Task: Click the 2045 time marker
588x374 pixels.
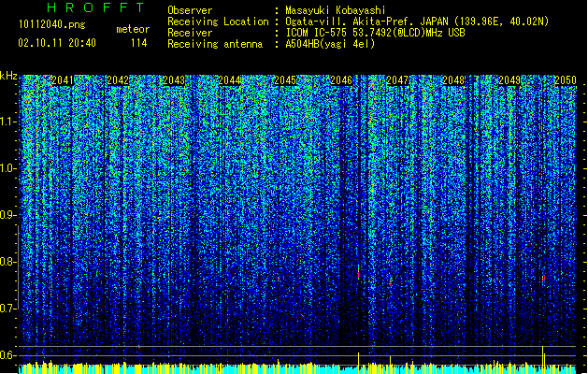Action: coord(285,80)
